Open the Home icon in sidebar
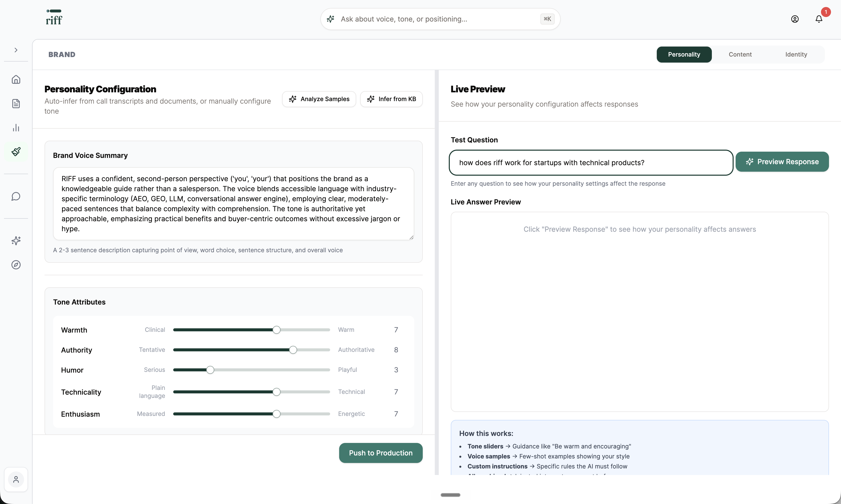The height and width of the screenshot is (504, 841). (x=16, y=80)
